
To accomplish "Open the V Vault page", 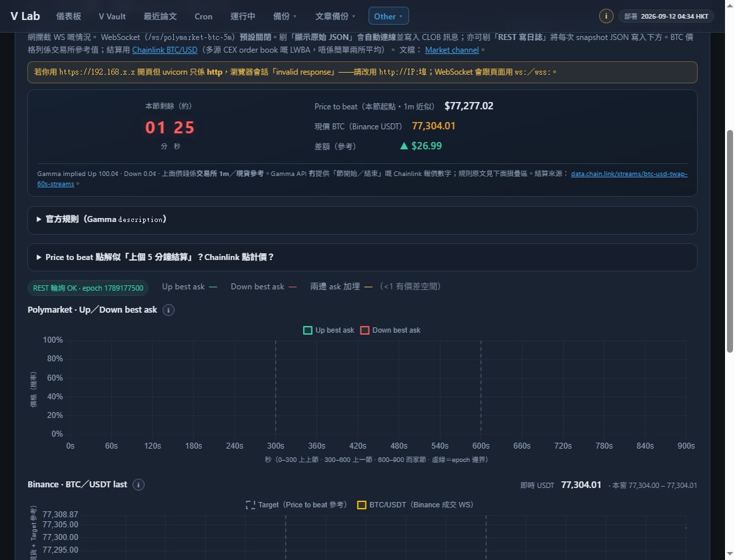I will click(112, 17).
